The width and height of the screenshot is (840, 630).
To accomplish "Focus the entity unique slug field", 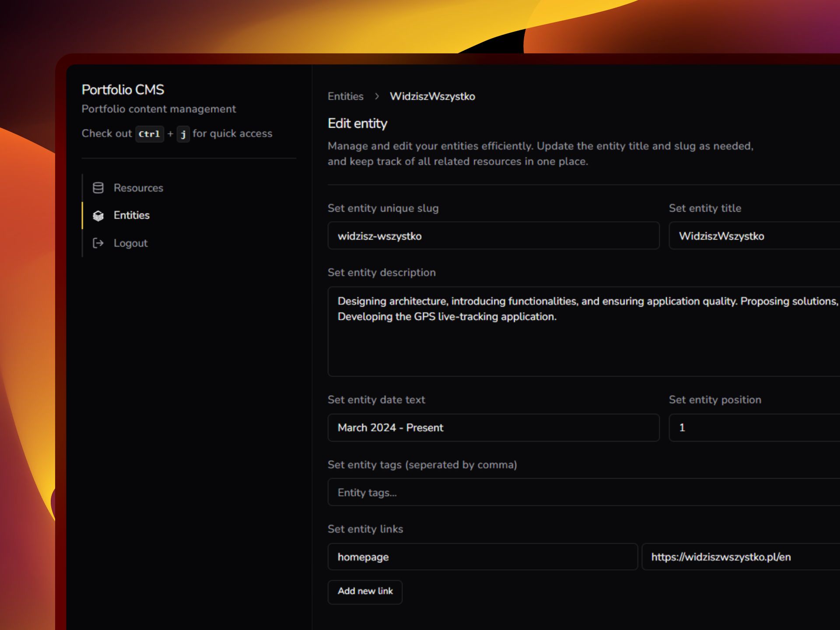I will pyautogui.click(x=493, y=236).
